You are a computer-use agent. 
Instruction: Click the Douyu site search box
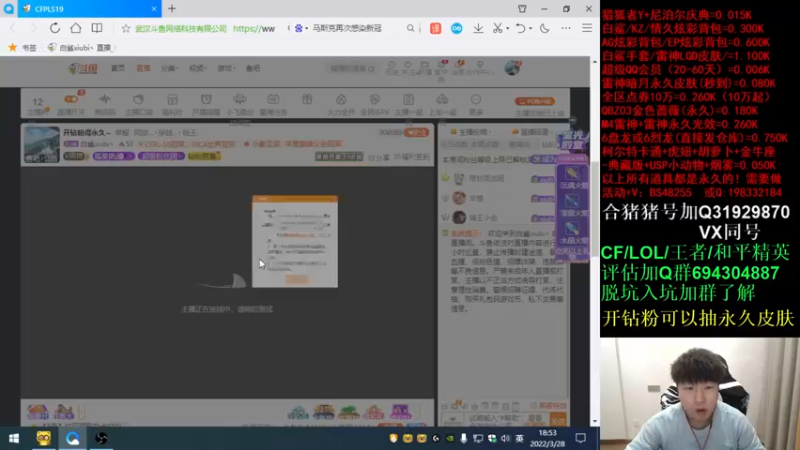(352, 68)
